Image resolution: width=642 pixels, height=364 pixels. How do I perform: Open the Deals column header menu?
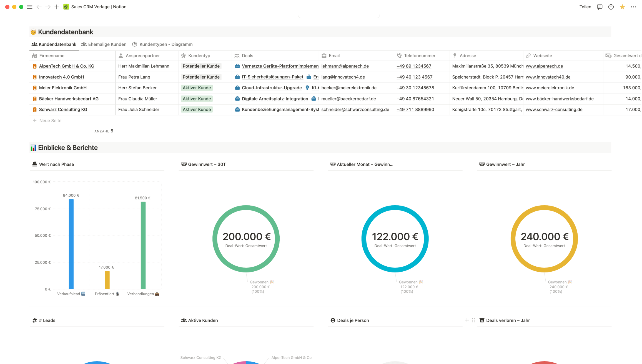(x=275, y=56)
